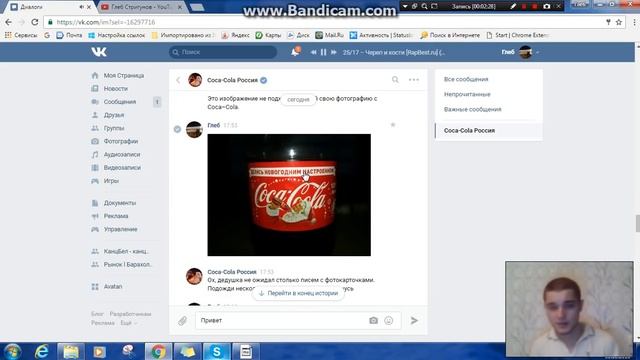640x360 pixels.
Task: Select Coca-Cola Россия in right panel
Action: [489, 131]
